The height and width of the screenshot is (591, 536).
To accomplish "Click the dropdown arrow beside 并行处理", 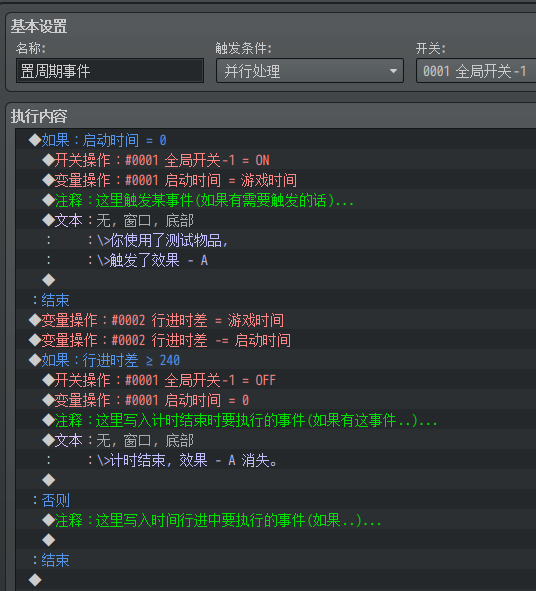I will click(393, 71).
